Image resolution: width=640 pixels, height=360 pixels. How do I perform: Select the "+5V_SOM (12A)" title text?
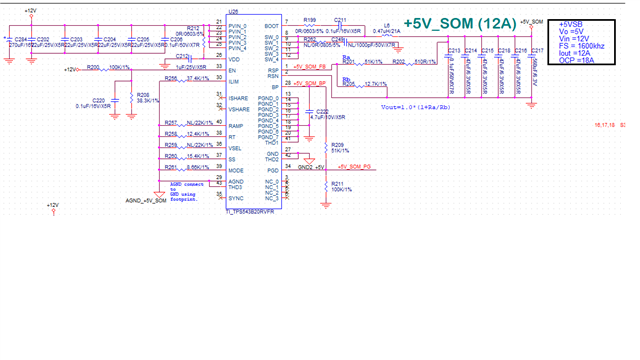click(x=460, y=24)
